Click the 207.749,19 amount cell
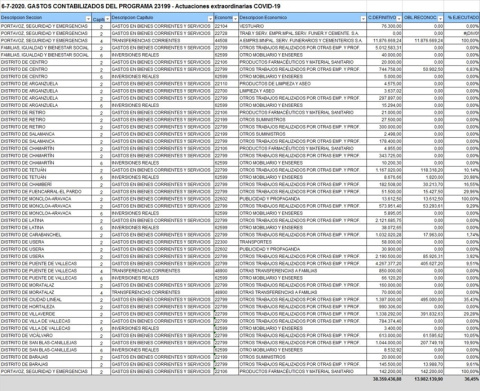Viewport: 480px width, 391px height. click(423, 343)
